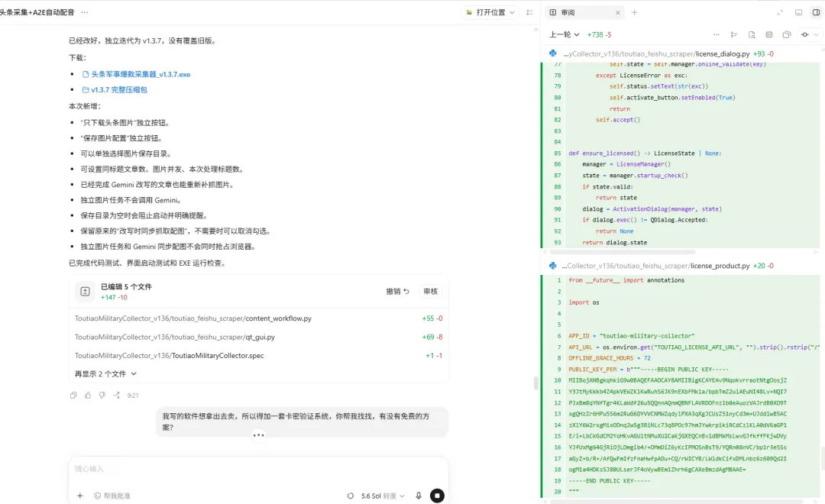Click the +738 -5 change count
Viewport: 825px width, 504px height.
(x=600, y=34)
